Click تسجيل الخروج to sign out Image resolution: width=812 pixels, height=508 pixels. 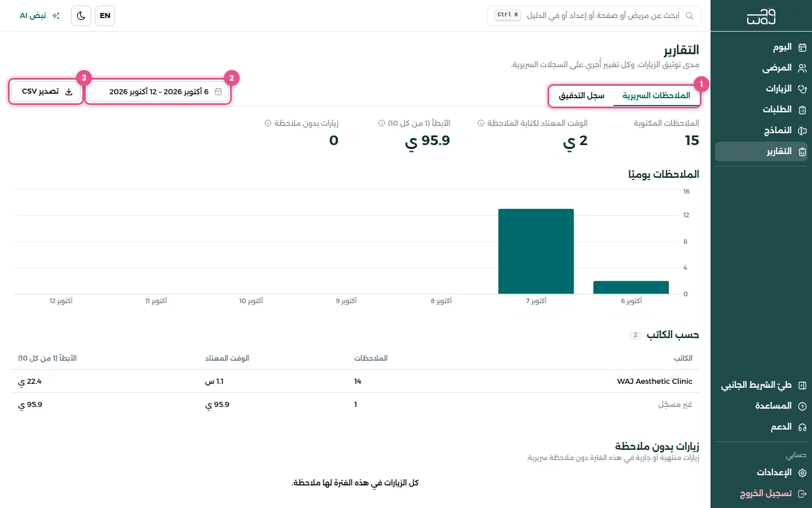(761, 494)
